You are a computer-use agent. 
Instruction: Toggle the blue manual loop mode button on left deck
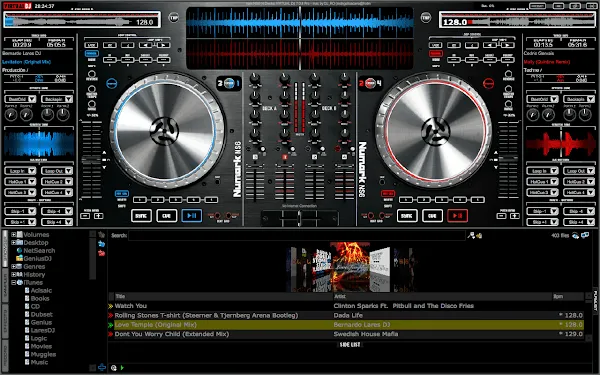91,54
